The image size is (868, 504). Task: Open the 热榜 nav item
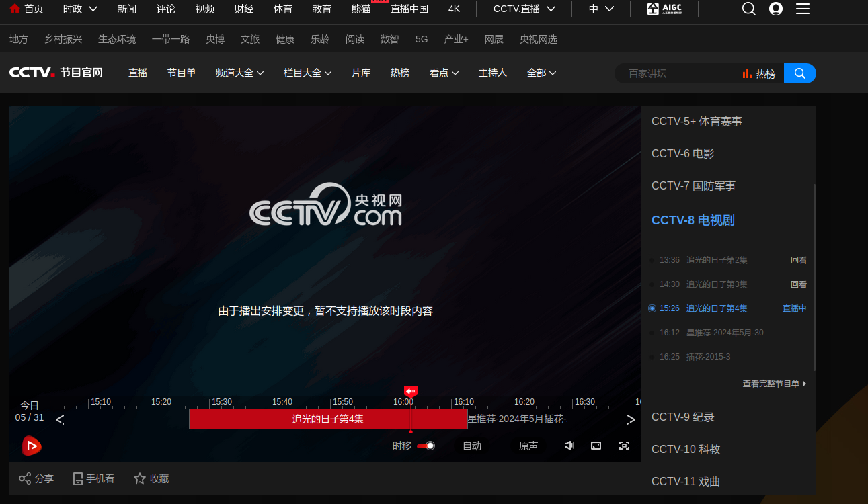(400, 73)
